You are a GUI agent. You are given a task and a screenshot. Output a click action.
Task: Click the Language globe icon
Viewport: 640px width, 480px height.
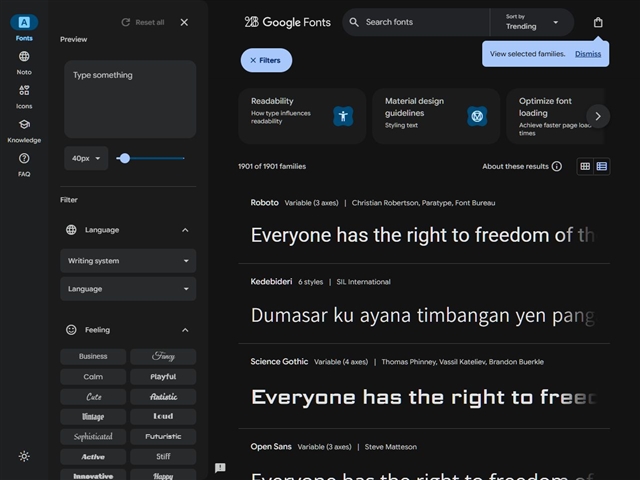point(71,230)
